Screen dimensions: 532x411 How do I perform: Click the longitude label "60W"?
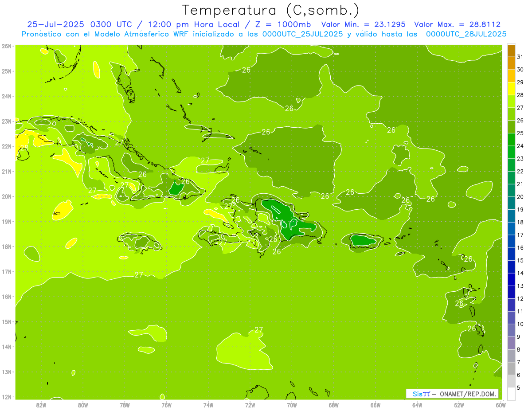click(x=501, y=405)
